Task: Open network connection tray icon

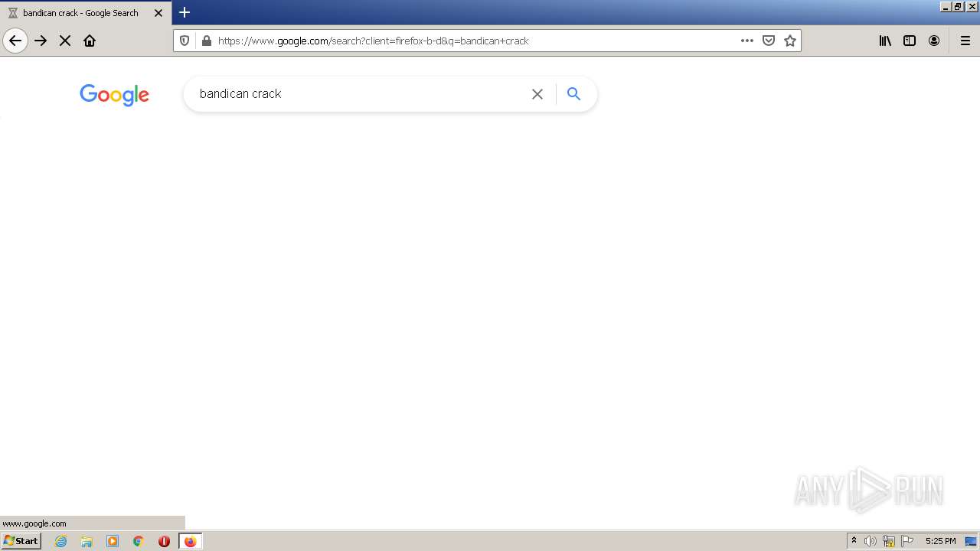Action: click(889, 541)
